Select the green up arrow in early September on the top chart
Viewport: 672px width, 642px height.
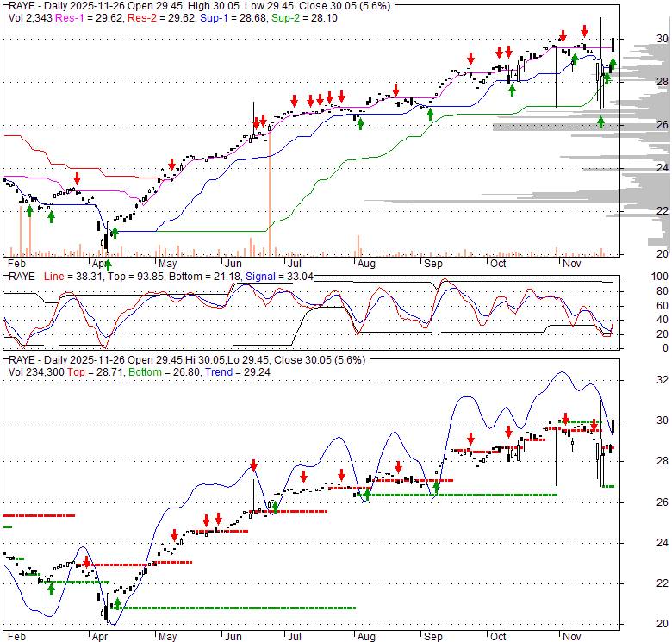click(x=430, y=115)
